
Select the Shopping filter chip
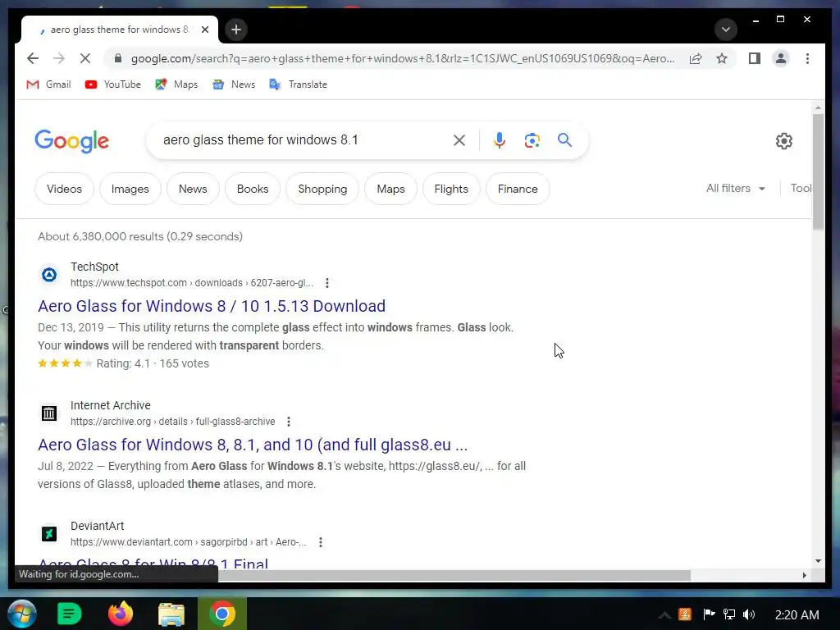point(322,189)
